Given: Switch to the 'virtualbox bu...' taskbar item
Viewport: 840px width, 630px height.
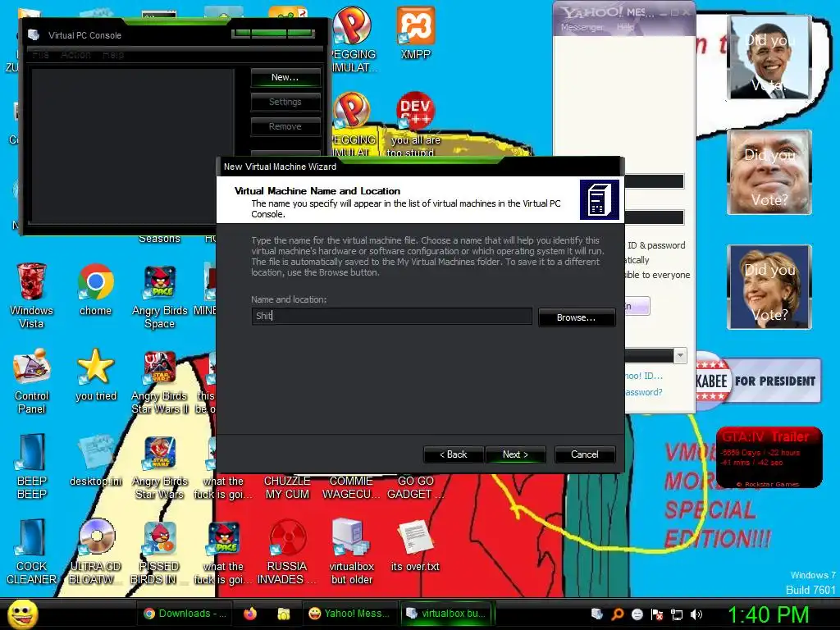Looking at the screenshot, I should pos(447,614).
